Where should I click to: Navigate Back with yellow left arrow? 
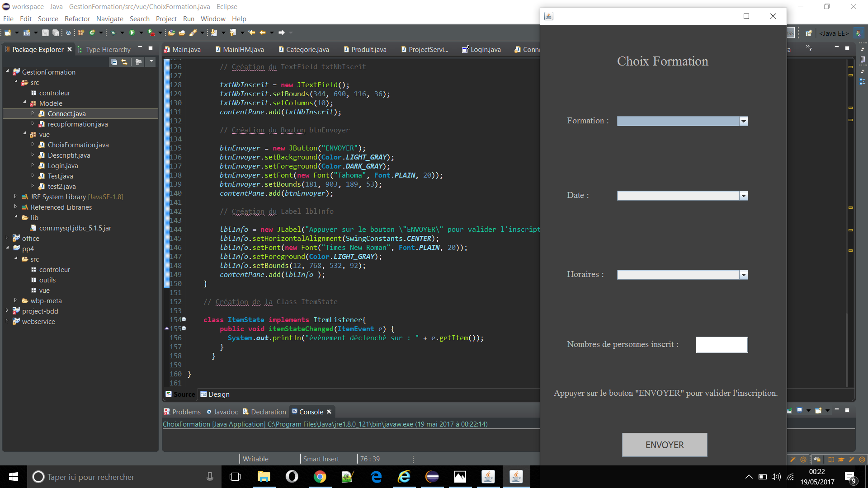[263, 33]
